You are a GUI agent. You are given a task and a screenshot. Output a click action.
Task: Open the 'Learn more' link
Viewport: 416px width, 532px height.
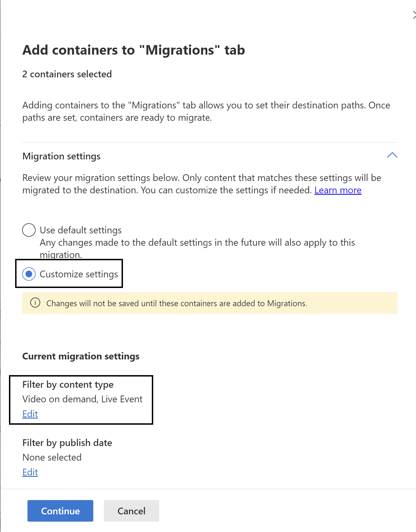(x=338, y=190)
